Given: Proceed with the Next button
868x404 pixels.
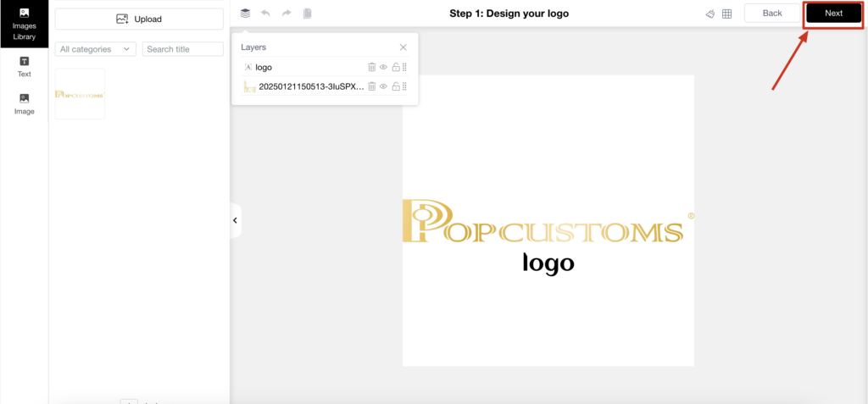Looking at the screenshot, I should point(833,14).
